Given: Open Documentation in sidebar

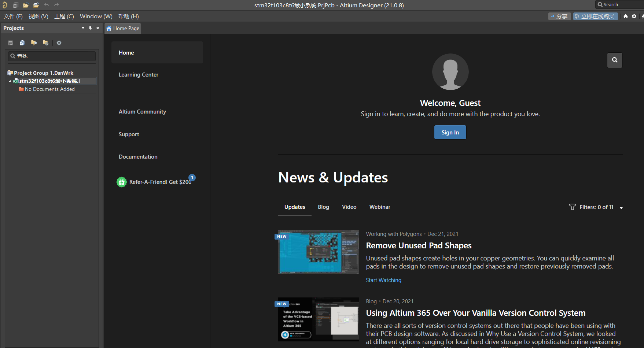Looking at the screenshot, I should (138, 157).
